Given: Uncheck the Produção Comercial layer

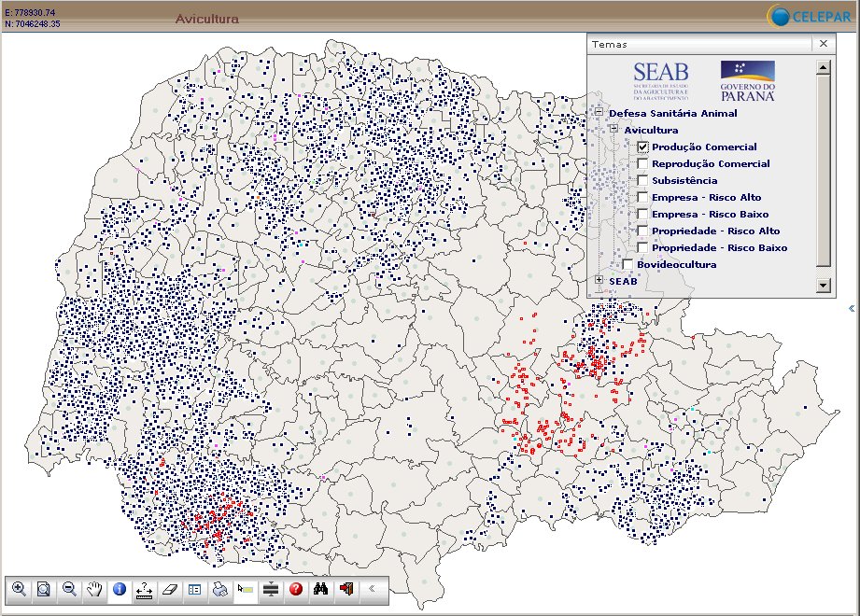Looking at the screenshot, I should coord(643,147).
